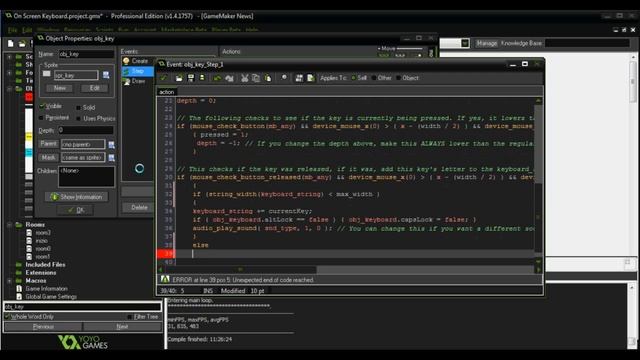Click the parent select icon beside no parent field
Image resolution: width=640 pixels, height=360 pixels.
[x=111, y=144]
